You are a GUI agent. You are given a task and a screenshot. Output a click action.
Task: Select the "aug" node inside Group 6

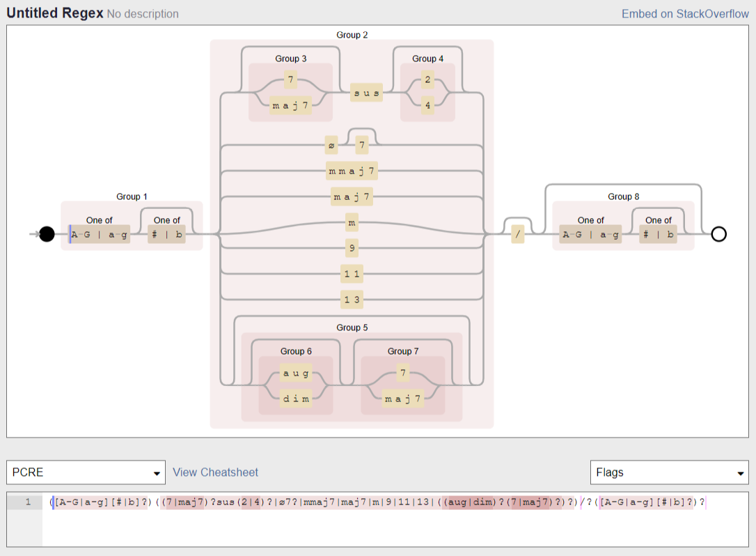297,373
